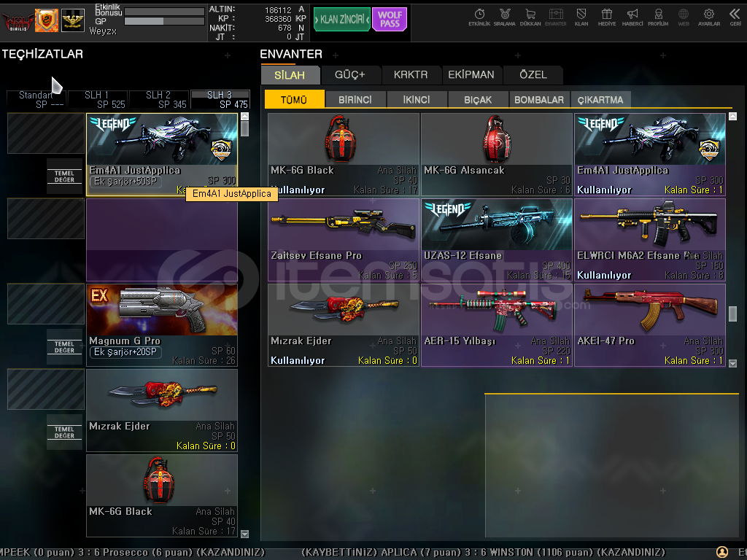This screenshot has width=747, height=560.
Task: Click the KLAN ZİNCİRİ button
Action: click(x=341, y=20)
